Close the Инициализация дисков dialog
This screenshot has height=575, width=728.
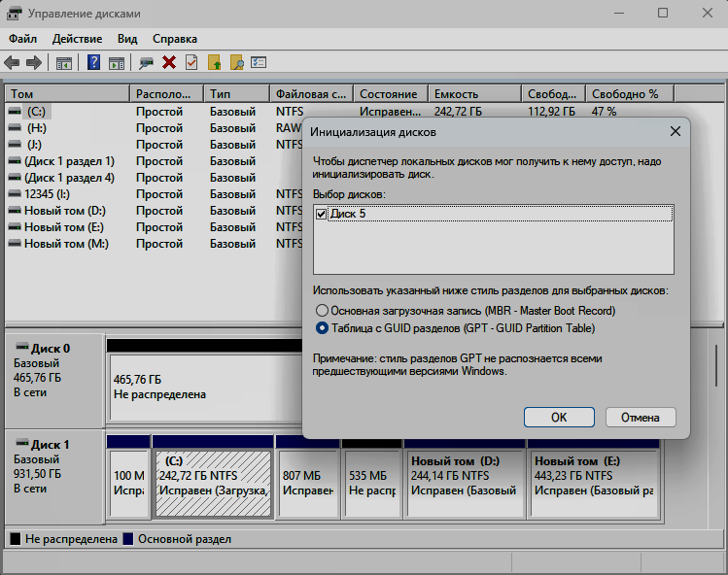pos(675,131)
